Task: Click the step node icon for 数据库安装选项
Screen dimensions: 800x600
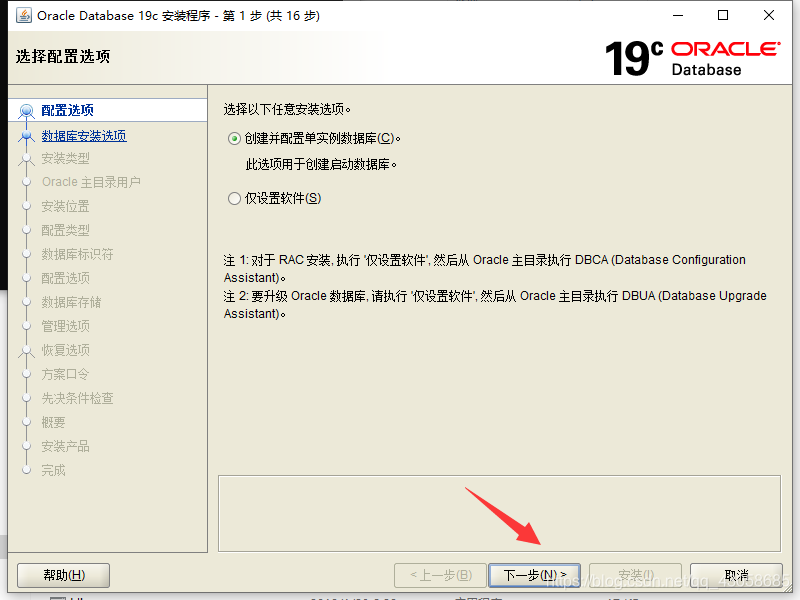Action: click(27, 134)
